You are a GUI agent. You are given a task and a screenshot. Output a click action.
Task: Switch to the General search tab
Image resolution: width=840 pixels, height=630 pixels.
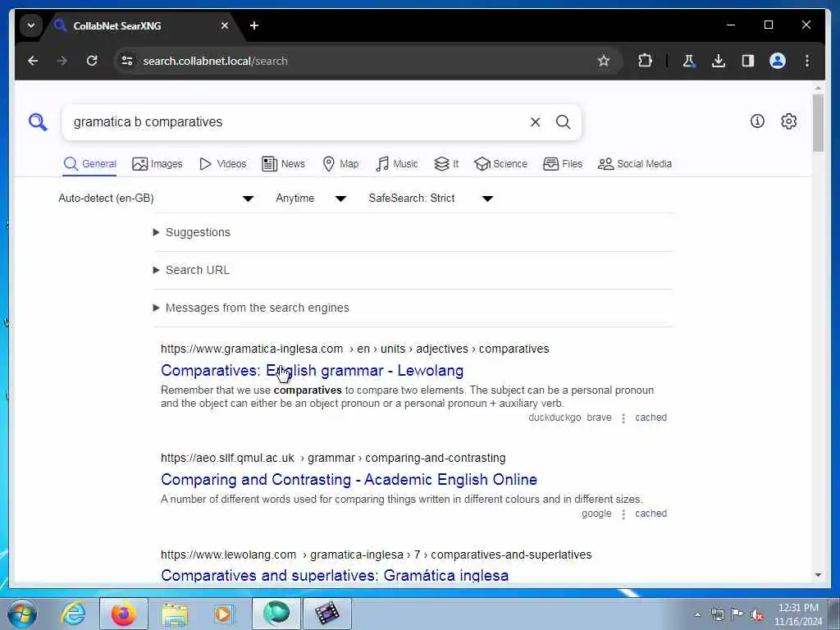click(89, 164)
